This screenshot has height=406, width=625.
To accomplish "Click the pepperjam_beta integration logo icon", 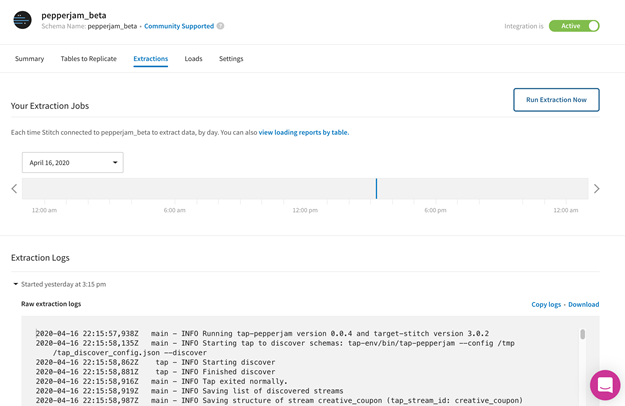I will point(22,20).
